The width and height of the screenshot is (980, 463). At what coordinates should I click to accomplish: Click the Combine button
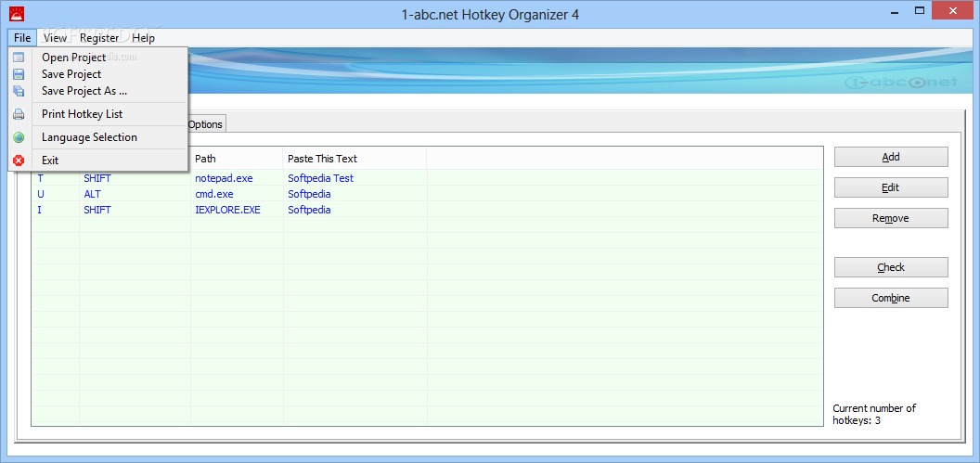tap(891, 298)
